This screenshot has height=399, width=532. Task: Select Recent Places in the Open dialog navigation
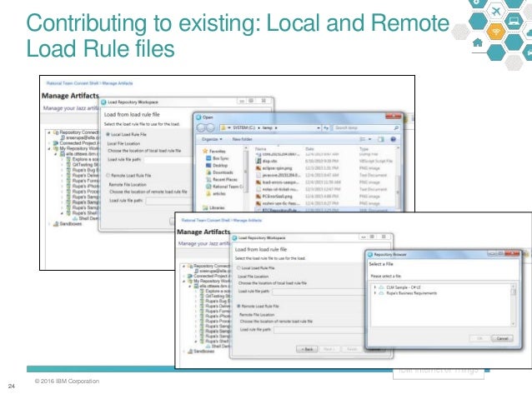click(222, 179)
